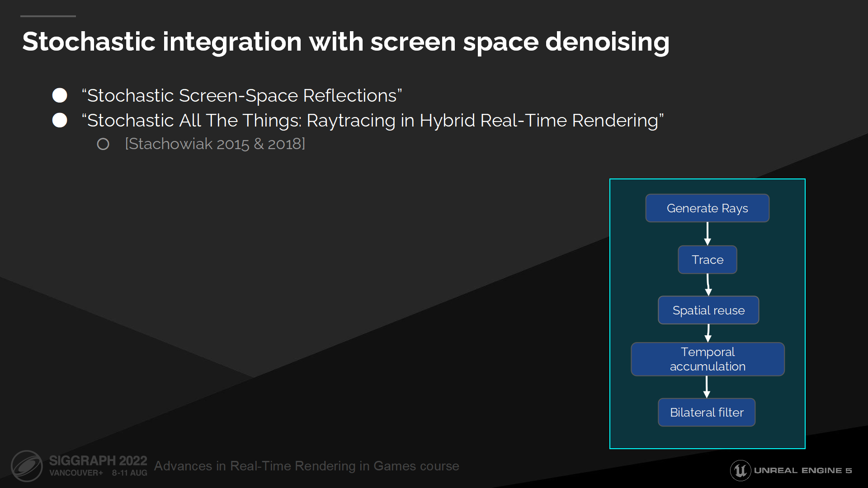Click the Trace node in pipeline
The width and height of the screenshot is (868, 488).
[707, 259]
